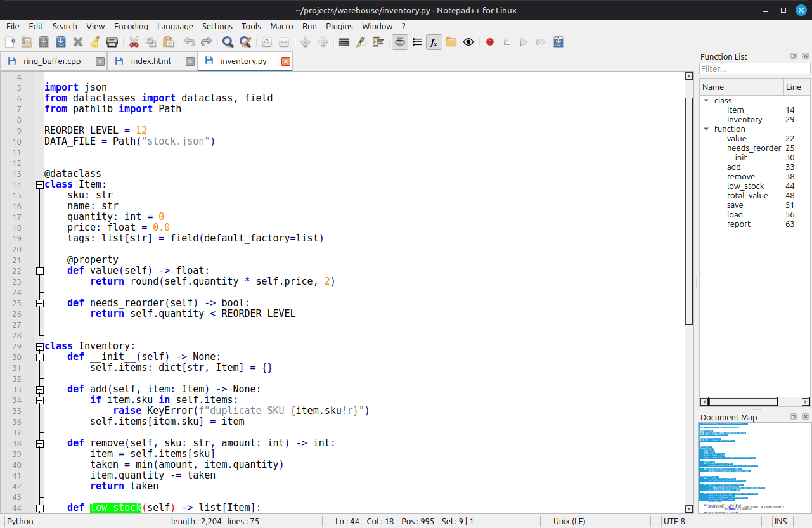Click the Copy toolbar icon

[151, 42]
